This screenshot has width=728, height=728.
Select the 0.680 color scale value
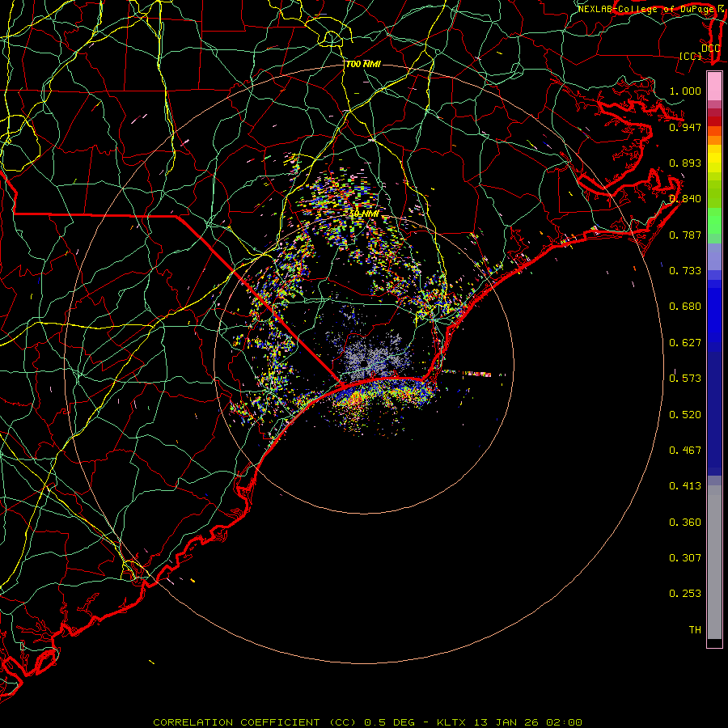click(x=685, y=307)
